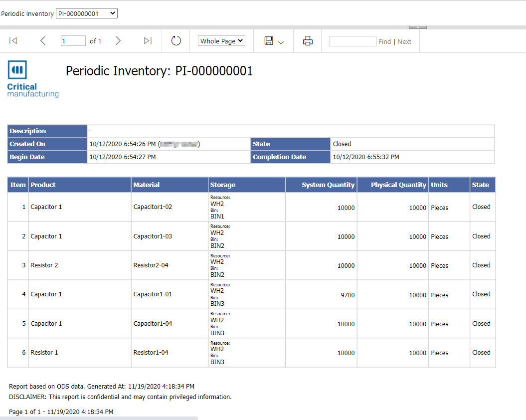Refresh the report with circular arrow
The image size is (526, 420).
176,41
